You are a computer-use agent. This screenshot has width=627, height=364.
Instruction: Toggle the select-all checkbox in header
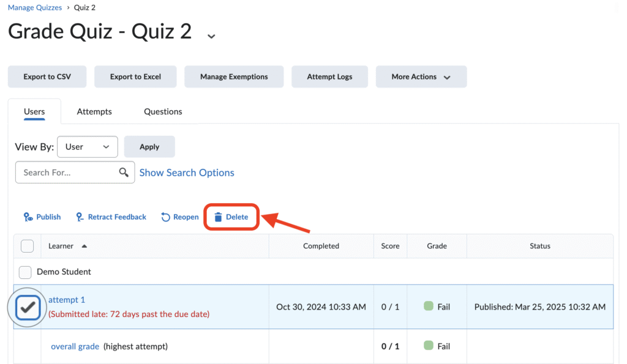[27, 246]
